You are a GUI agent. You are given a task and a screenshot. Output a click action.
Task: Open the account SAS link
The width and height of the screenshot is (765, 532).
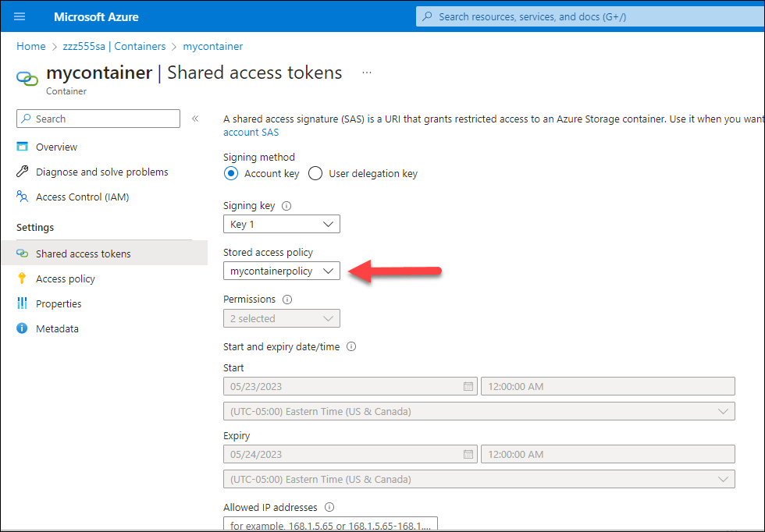251,132
